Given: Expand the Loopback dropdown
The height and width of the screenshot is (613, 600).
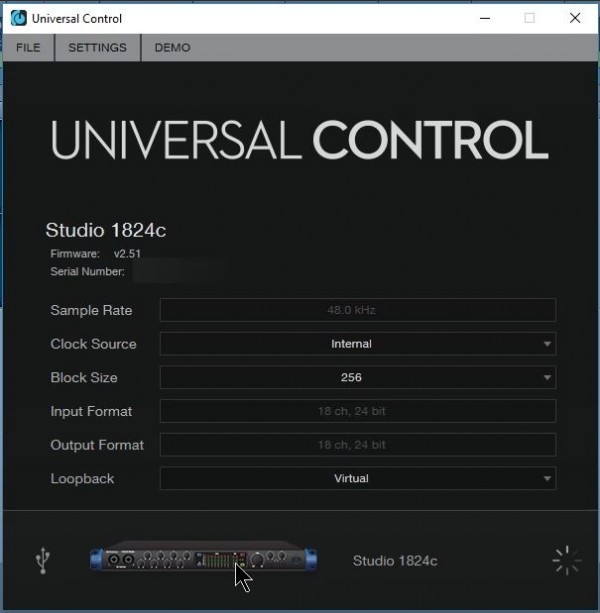Looking at the screenshot, I should click(358, 478).
